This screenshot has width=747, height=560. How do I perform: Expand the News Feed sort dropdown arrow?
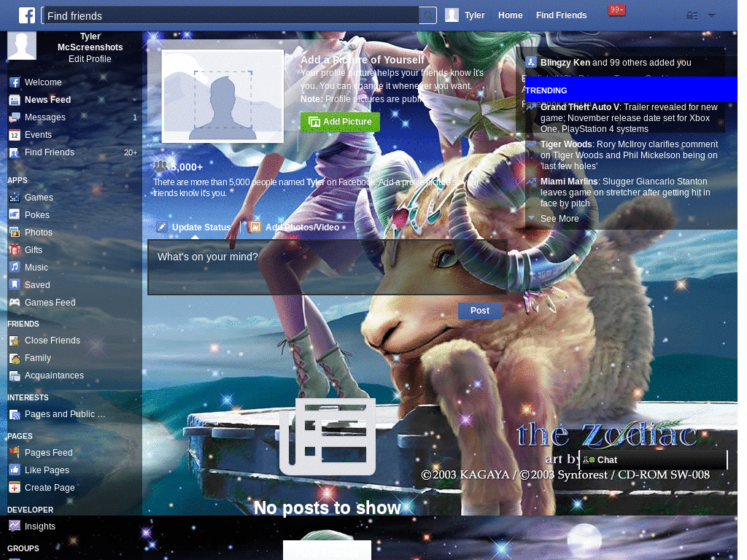click(134, 100)
